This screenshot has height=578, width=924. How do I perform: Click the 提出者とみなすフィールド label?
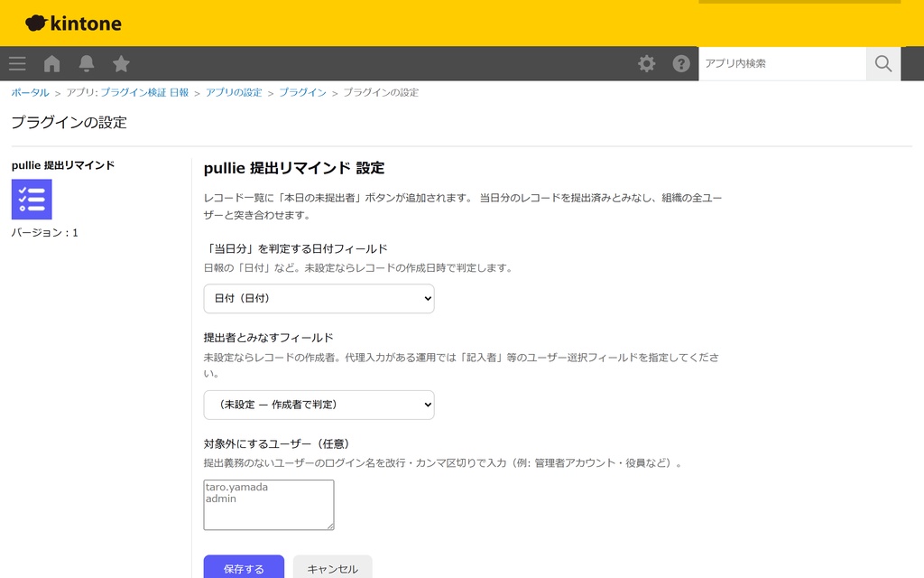coord(269,338)
